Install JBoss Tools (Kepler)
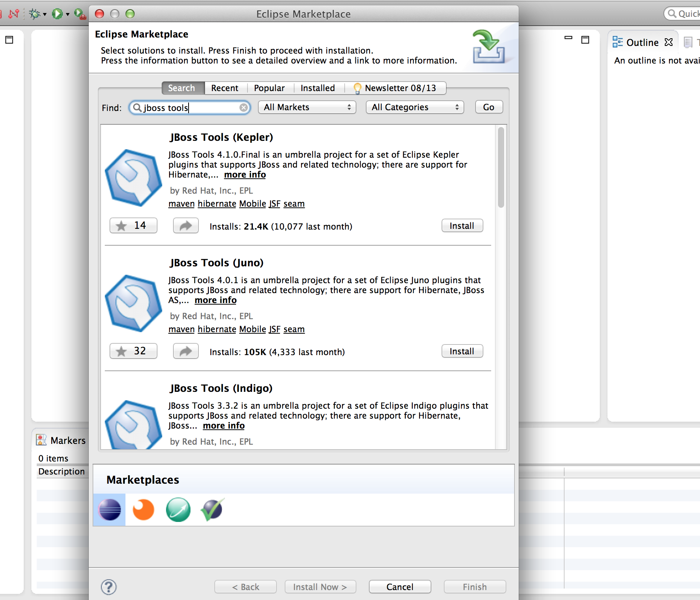This screenshot has height=600, width=700. pyautogui.click(x=462, y=226)
